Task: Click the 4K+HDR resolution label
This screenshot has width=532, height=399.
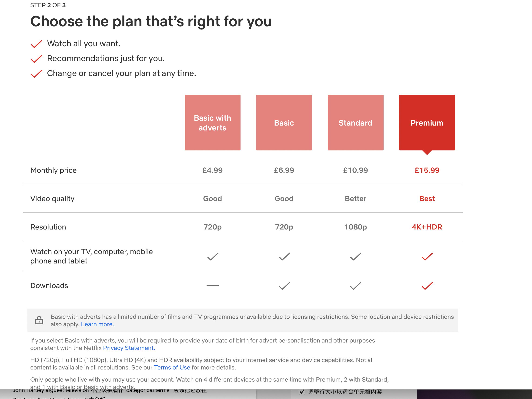Action: pos(427,227)
